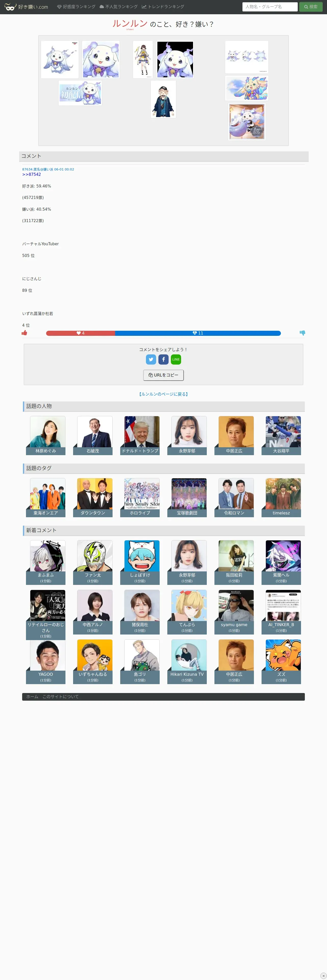
Task: Close the bottom corner overlay X button
Action: click(323, 975)
